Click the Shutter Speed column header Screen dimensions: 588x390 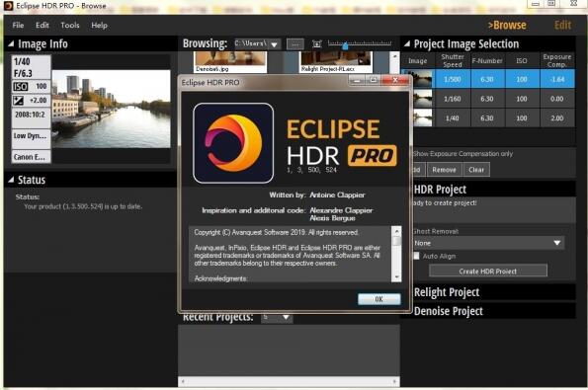(x=453, y=60)
